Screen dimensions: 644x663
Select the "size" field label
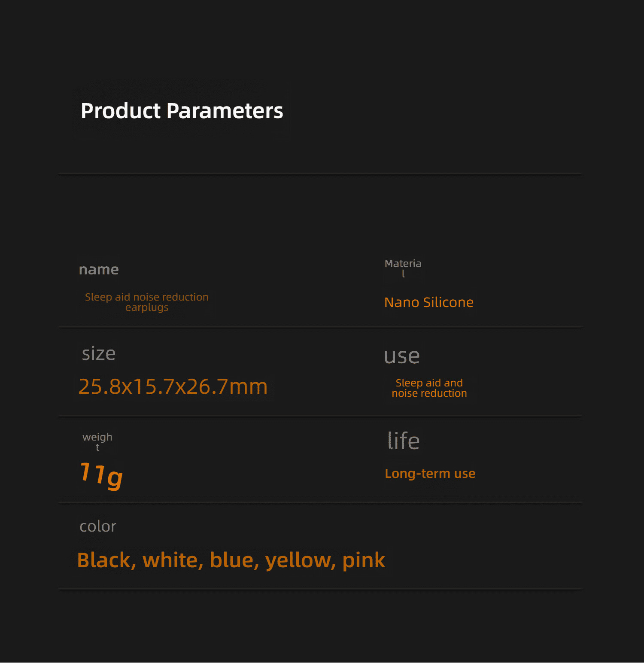pos(99,354)
